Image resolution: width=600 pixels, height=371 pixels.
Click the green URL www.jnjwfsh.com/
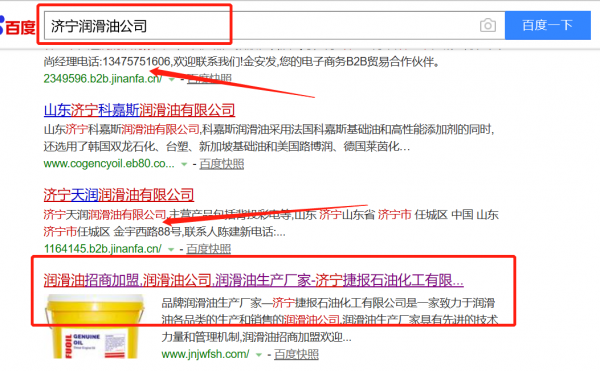point(205,354)
